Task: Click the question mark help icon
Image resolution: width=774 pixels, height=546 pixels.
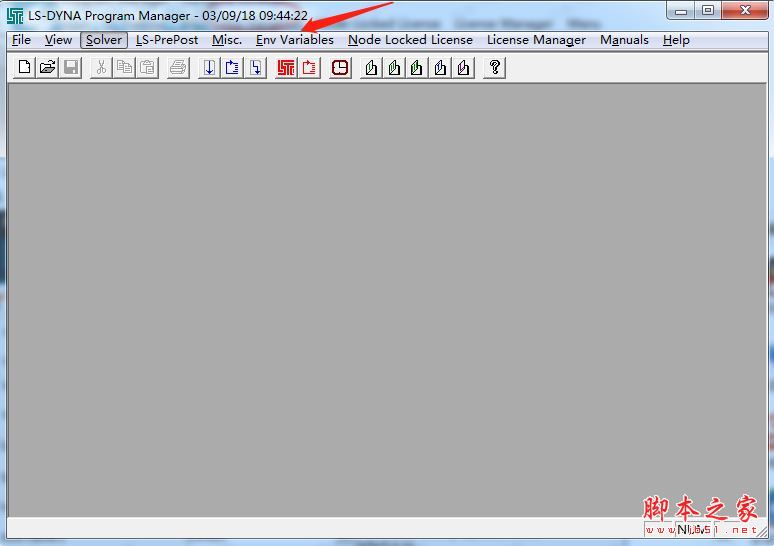Action: point(494,67)
